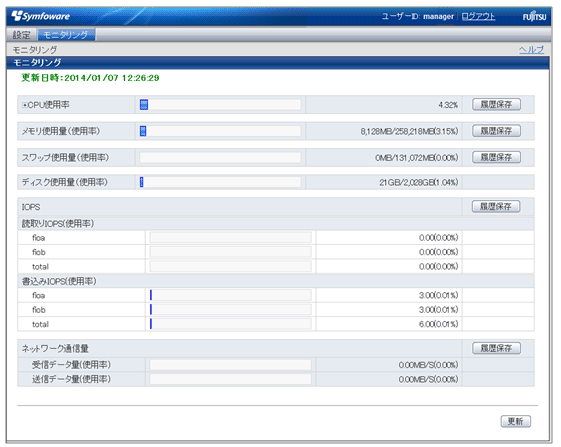Image resolution: width=561 pixels, height=447 pixels.
Task: Click the write IOPS fioa bar
Action: click(230, 295)
